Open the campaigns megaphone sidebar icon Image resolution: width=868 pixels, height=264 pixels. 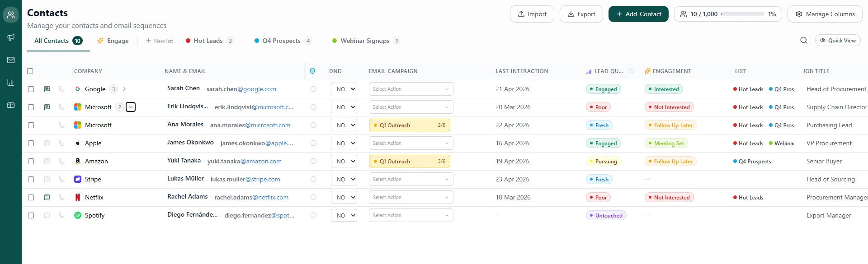pyautogui.click(x=11, y=37)
